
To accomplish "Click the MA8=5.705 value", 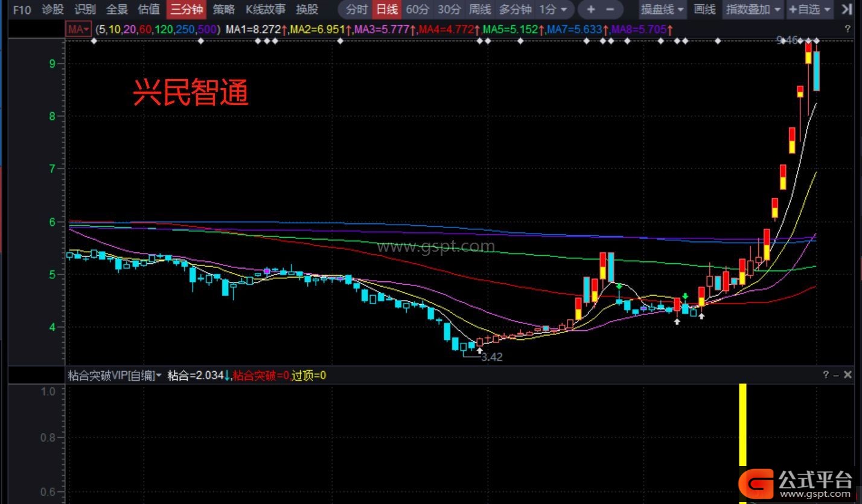I will click(x=642, y=29).
